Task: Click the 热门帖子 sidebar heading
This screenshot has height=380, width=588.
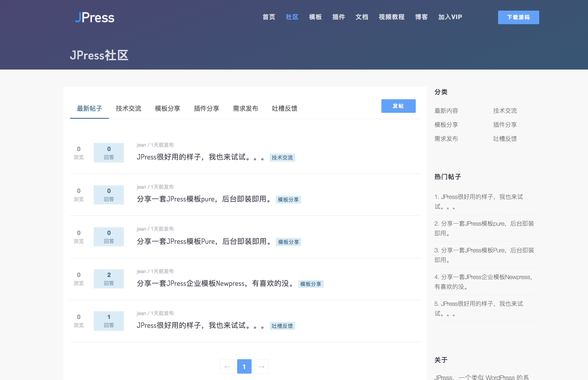Action: [x=448, y=177]
